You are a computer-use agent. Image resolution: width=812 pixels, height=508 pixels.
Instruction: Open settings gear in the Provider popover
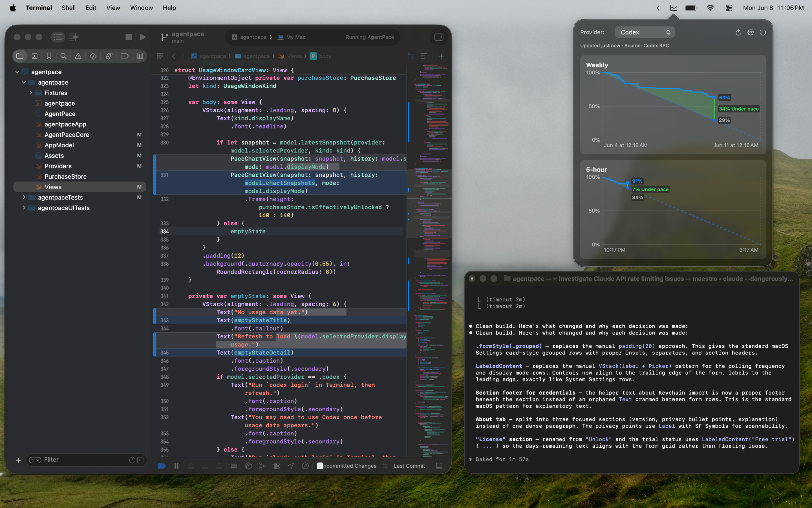(x=751, y=32)
